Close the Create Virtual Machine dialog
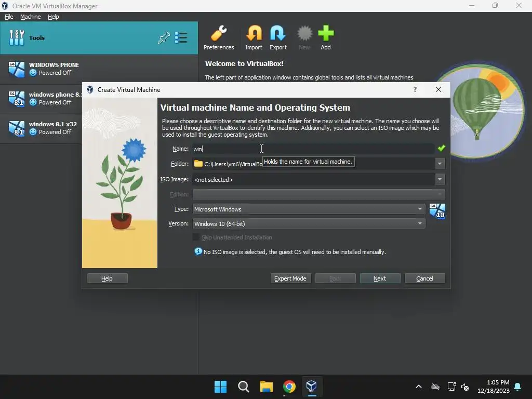 point(438,89)
